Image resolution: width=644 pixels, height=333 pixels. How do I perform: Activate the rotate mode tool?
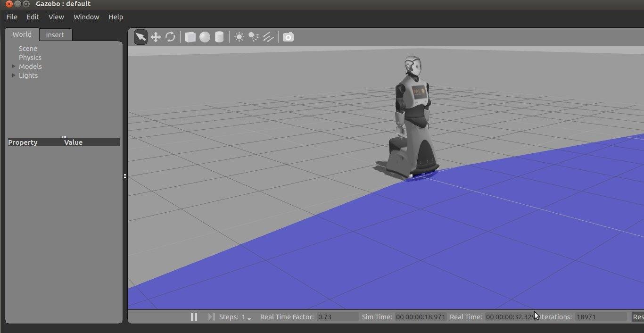[170, 37]
